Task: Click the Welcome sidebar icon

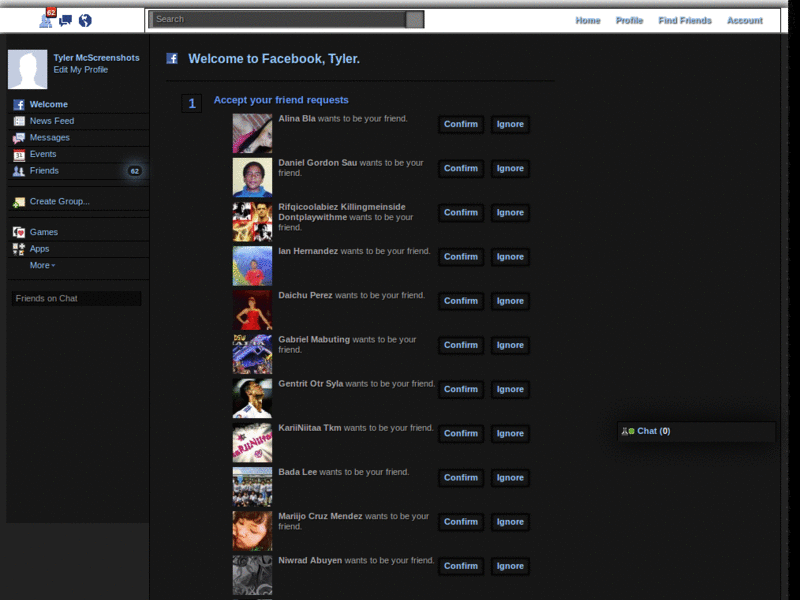Action: 19,105
